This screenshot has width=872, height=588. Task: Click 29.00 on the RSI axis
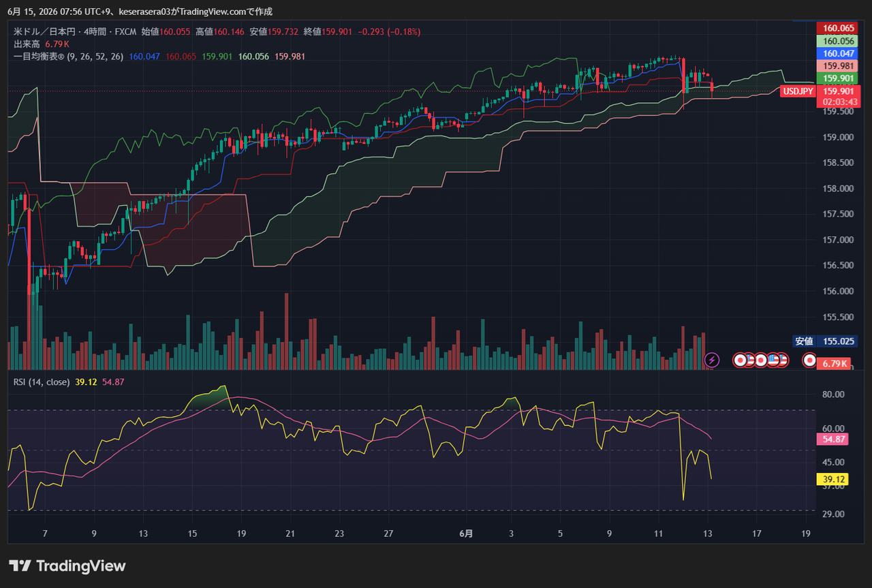[833, 514]
